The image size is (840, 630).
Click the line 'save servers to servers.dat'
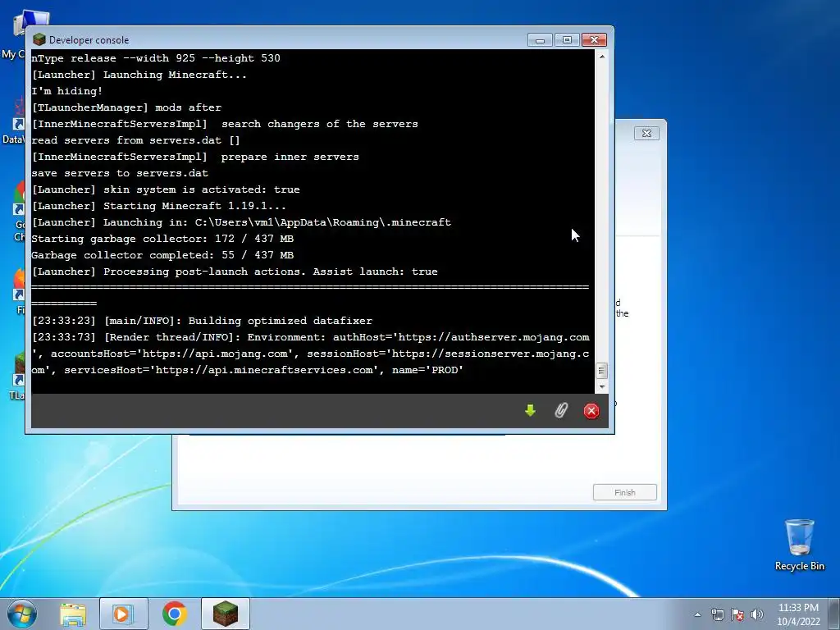(120, 173)
